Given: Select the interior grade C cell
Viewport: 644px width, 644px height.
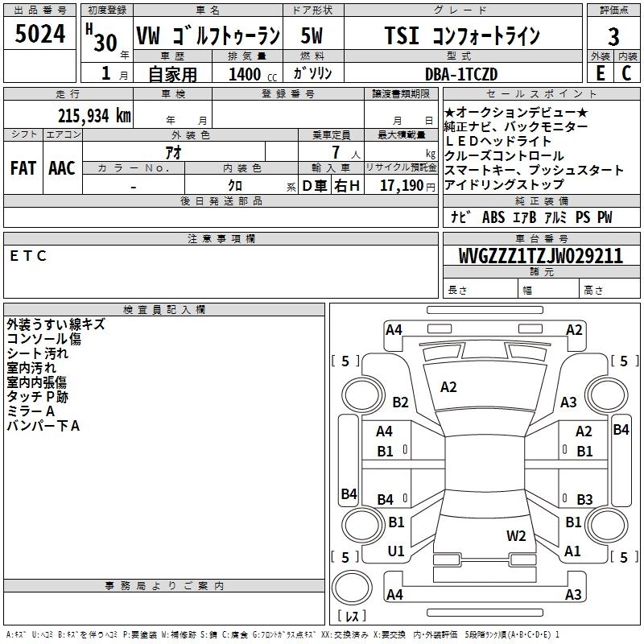Looking at the screenshot, I should click(626, 72).
